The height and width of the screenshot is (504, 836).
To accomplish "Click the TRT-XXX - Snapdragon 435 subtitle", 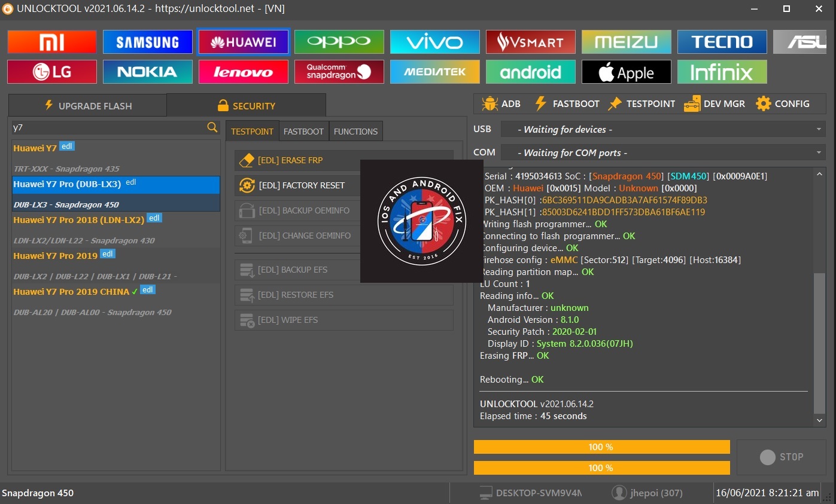I will (x=66, y=169).
